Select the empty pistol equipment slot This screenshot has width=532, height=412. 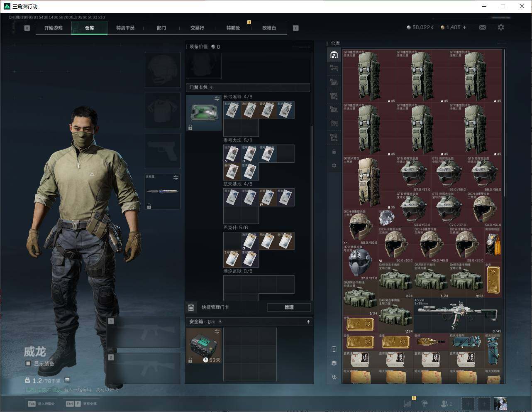(162, 151)
